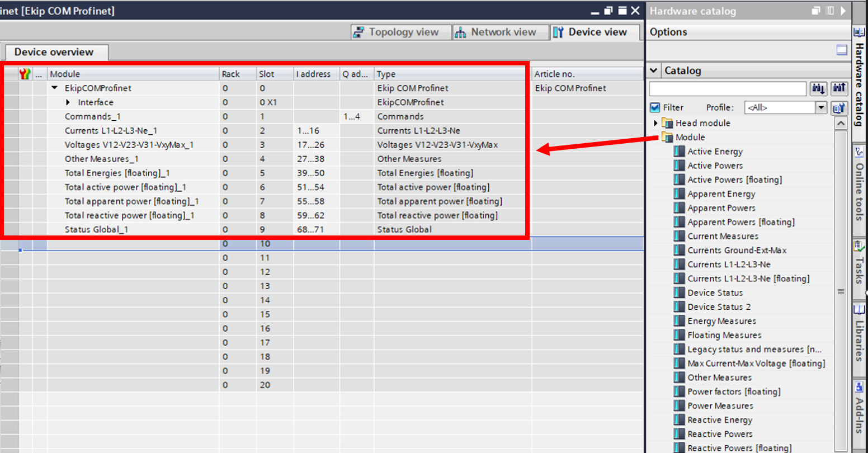Click the search downward binoculars icon
Screen dimensions: 868x453
click(818, 88)
